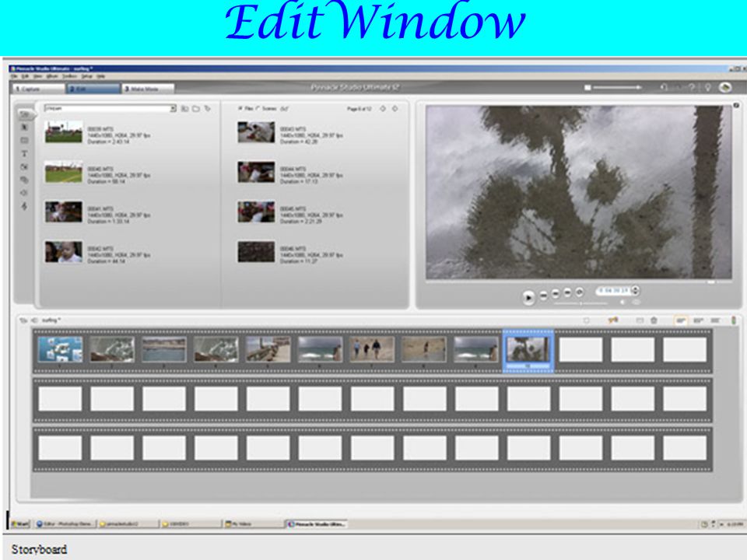Select the 00039.MTS clip thumbnail
Screen dimensions: 747x560
(x=63, y=132)
